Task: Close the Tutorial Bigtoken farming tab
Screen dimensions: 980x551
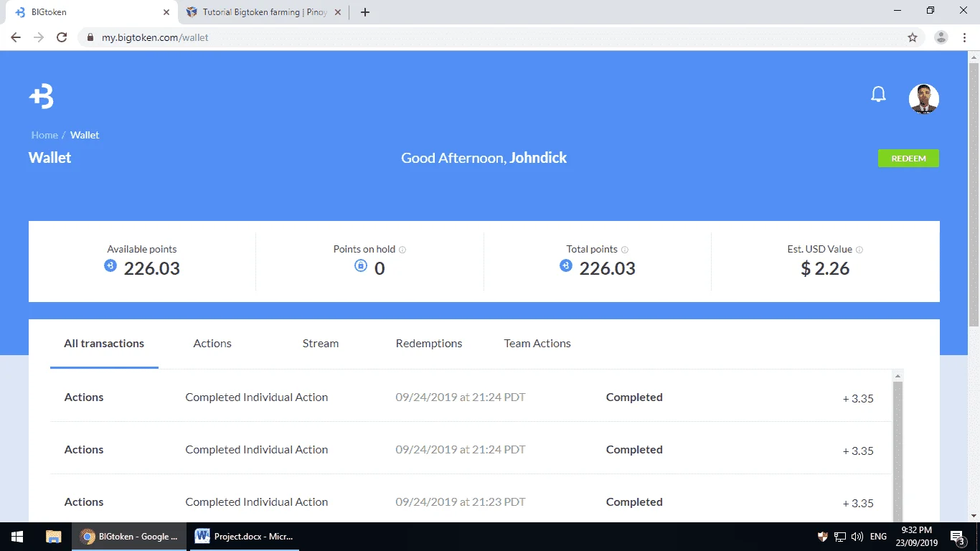Action: (x=339, y=12)
